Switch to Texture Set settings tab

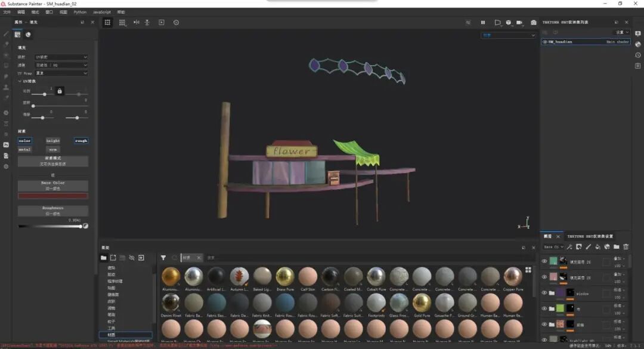point(590,236)
